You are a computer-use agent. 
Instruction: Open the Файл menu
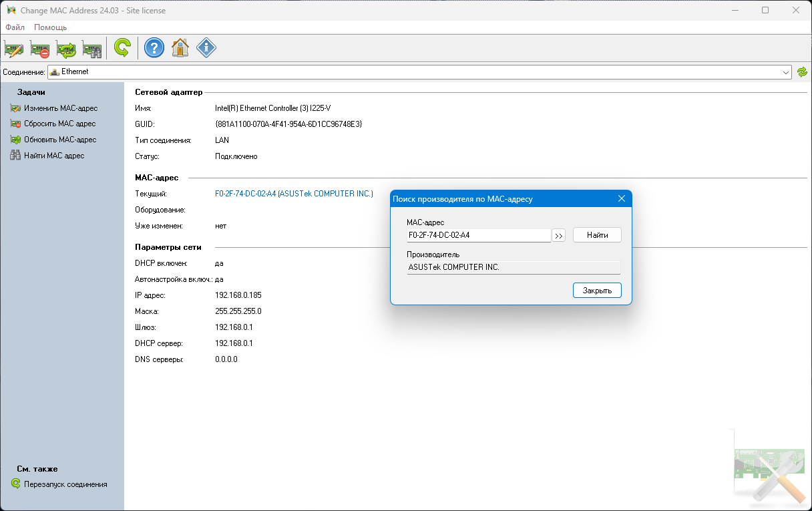pyautogui.click(x=15, y=27)
